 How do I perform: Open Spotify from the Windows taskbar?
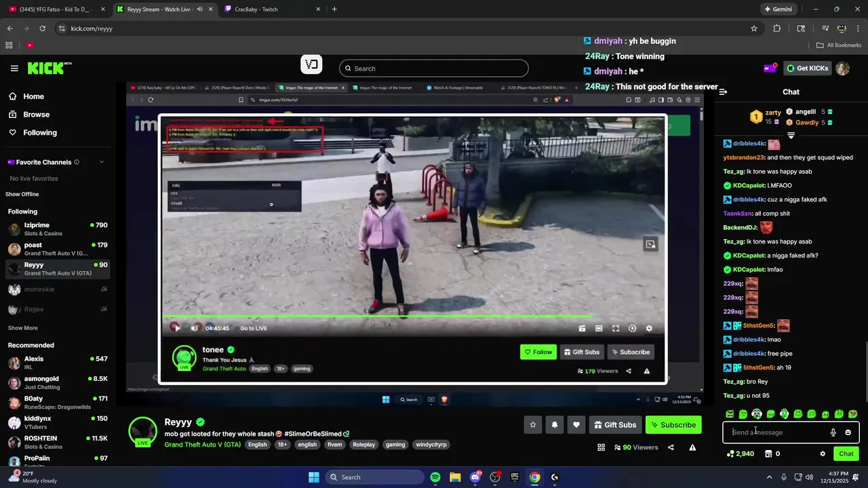tap(435, 477)
